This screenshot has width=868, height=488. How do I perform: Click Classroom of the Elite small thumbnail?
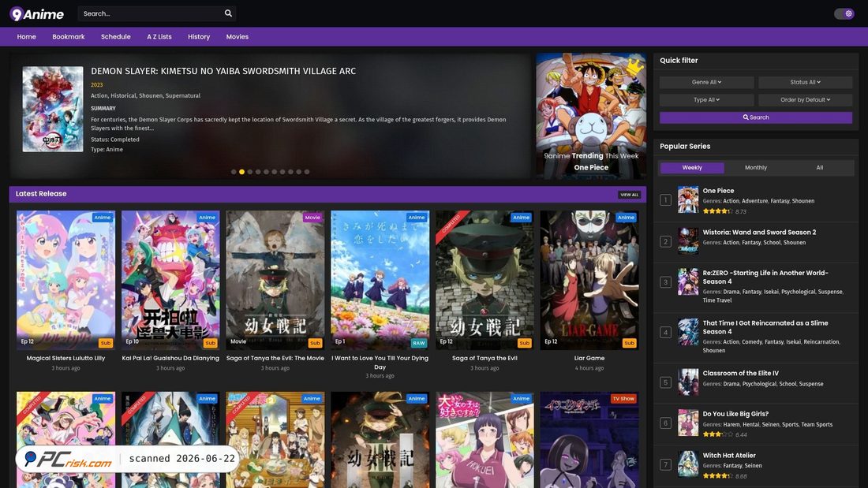click(688, 382)
